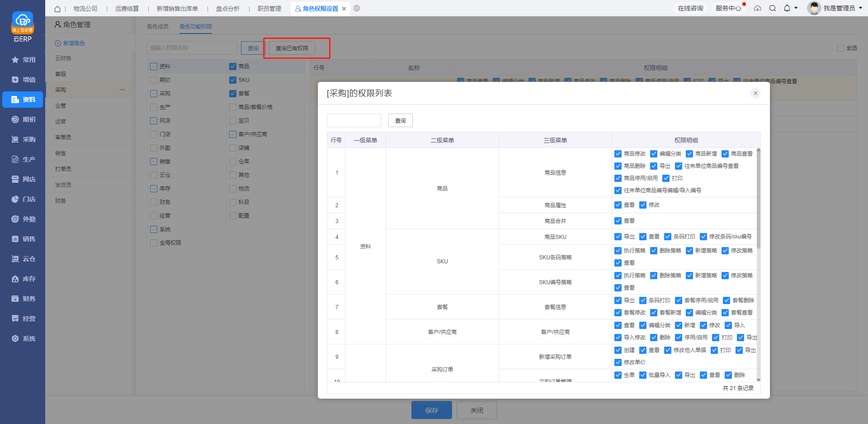Open 销售 in the sidebar

[x=23, y=239]
